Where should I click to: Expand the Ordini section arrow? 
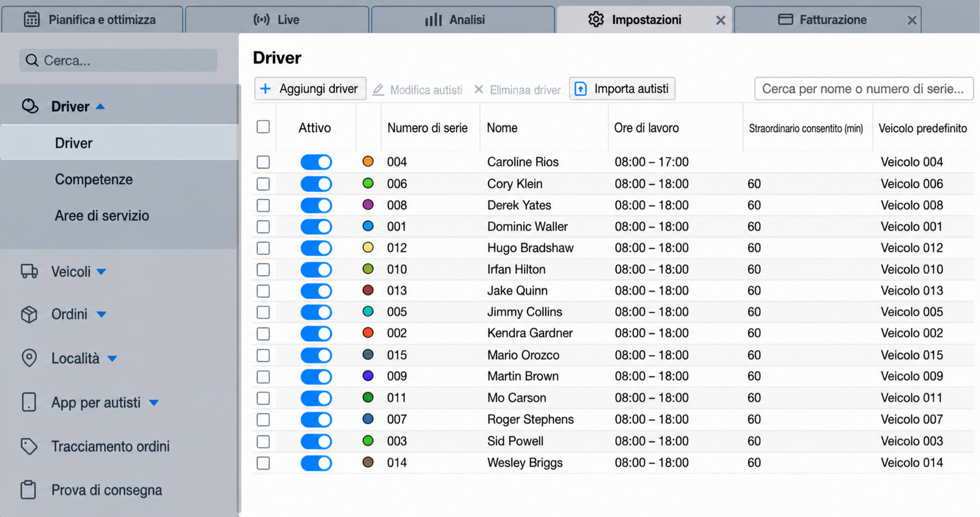[x=101, y=314]
